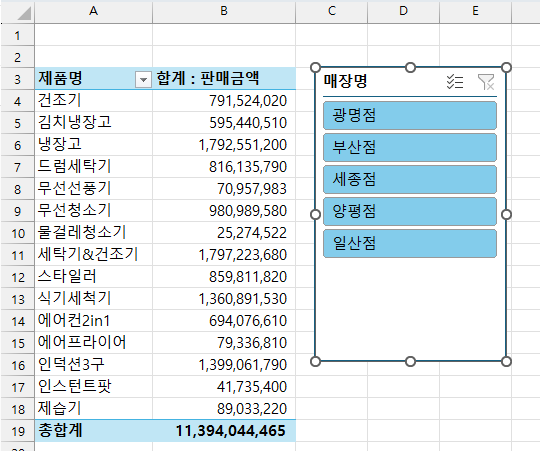
Task: Select cell 냉장고
Action: click(93, 145)
